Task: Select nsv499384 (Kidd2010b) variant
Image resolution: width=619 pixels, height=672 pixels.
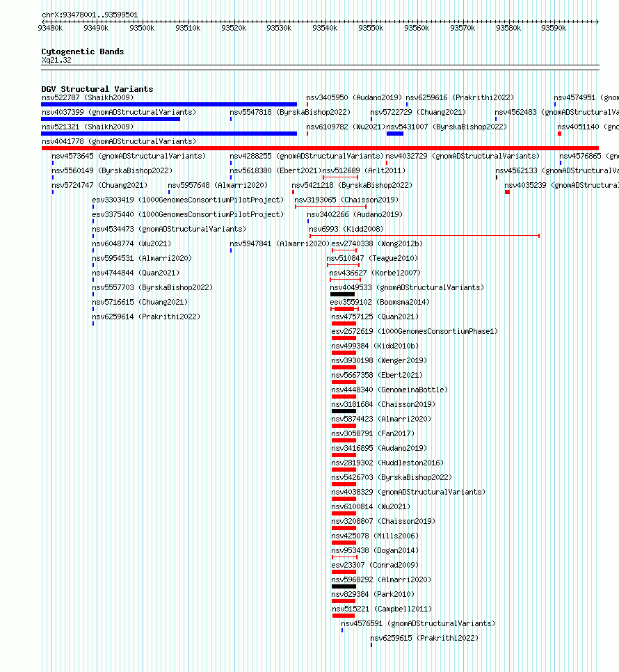Action: (375, 346)
